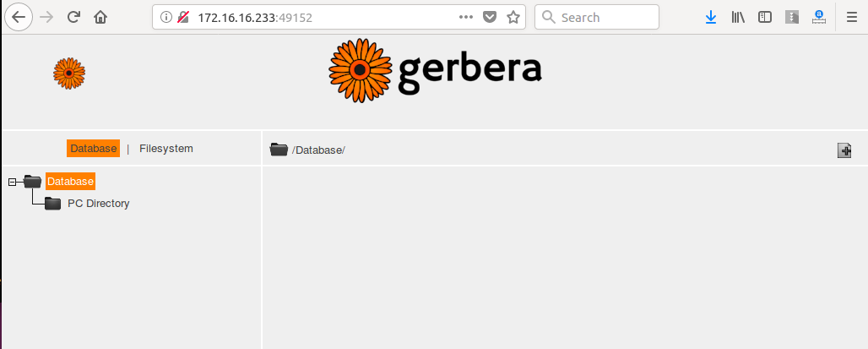The image size is (868, 349).
Task: Click the add item plus icon
Action: [x=844, y=150]
